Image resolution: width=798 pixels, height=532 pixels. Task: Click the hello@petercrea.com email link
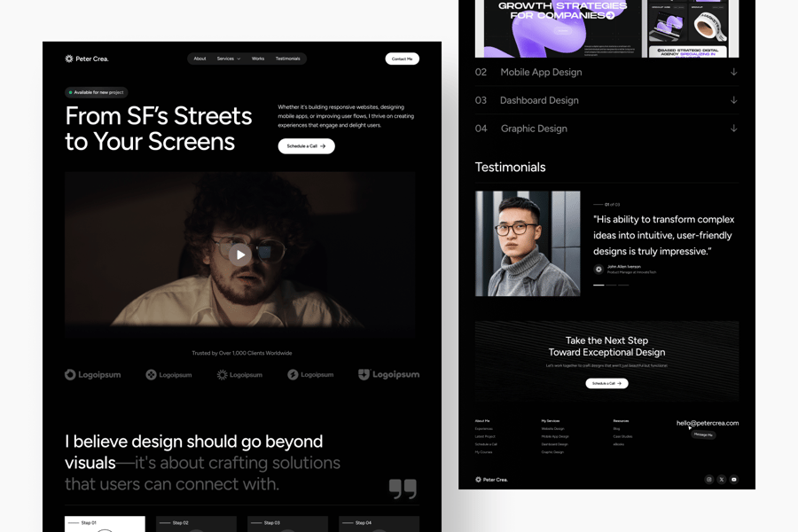(x=708, y=423)
